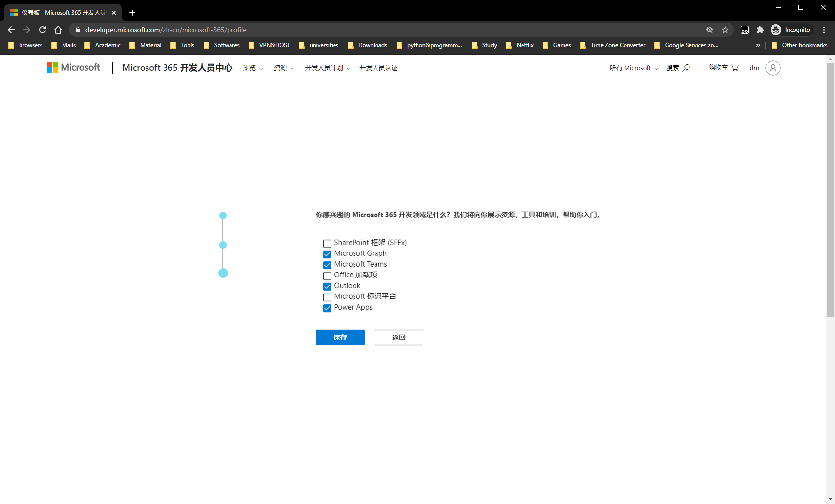
Task: Open the Material bookmark folder
Action: [x=146, y=45]
